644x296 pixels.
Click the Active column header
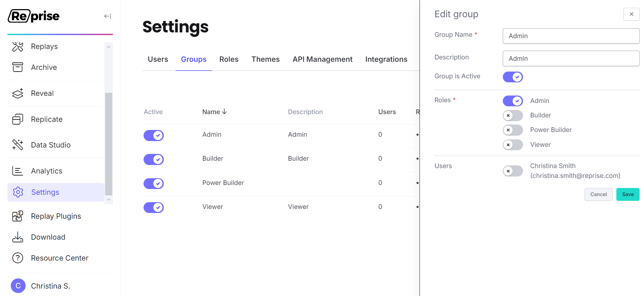coord(153,112)
